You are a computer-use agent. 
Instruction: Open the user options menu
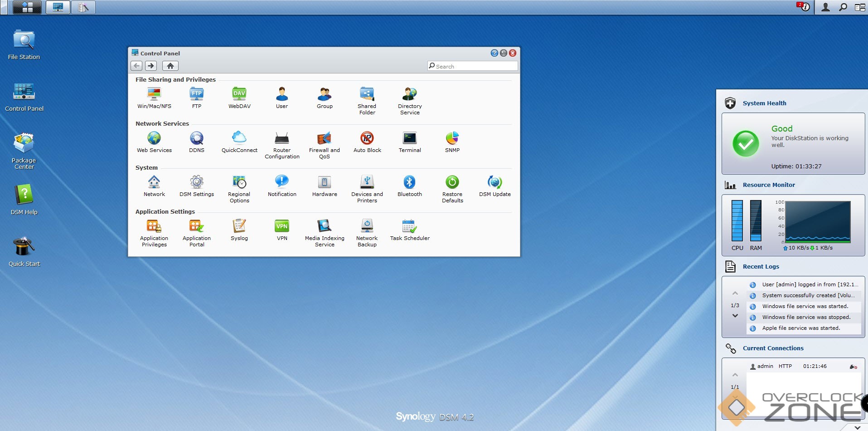[825, 7]
